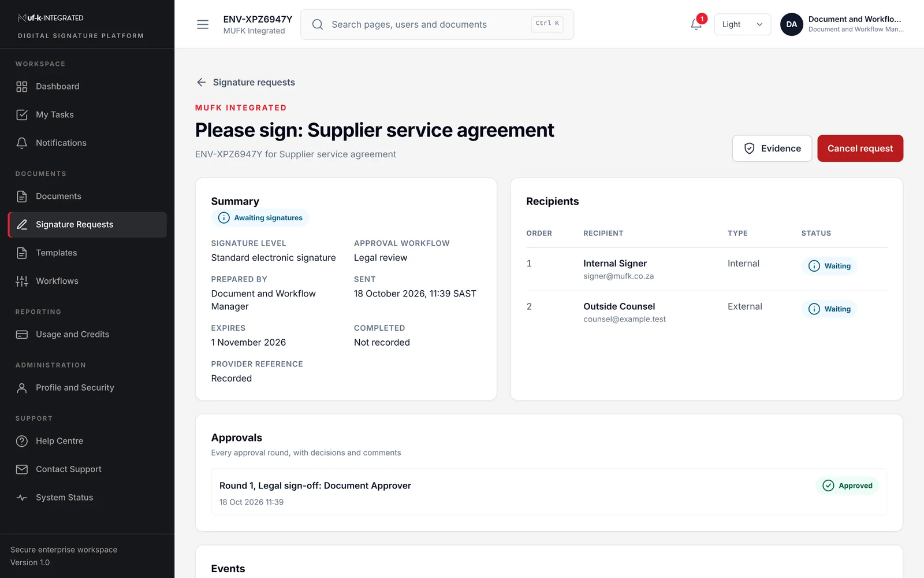Image resolution: width=924 pixels, height=578 pixels.
Task: Select the Internal Signer recipient name
Action: pos(615,264)
